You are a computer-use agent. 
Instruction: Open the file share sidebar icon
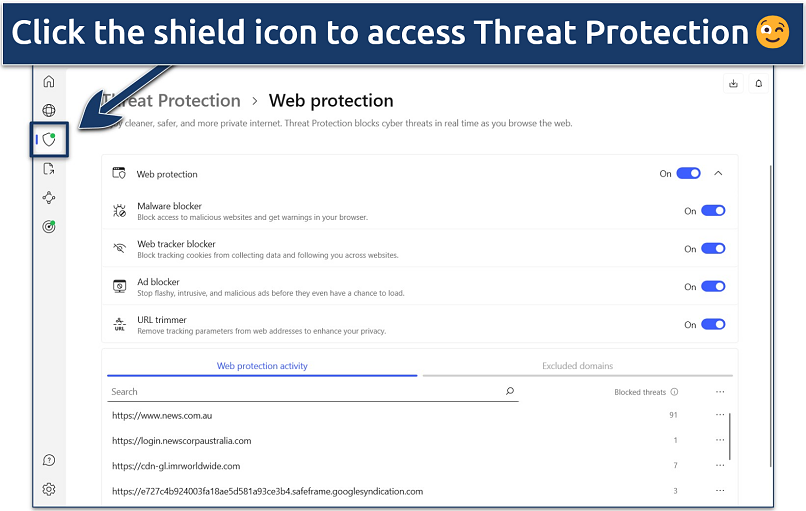49,169
